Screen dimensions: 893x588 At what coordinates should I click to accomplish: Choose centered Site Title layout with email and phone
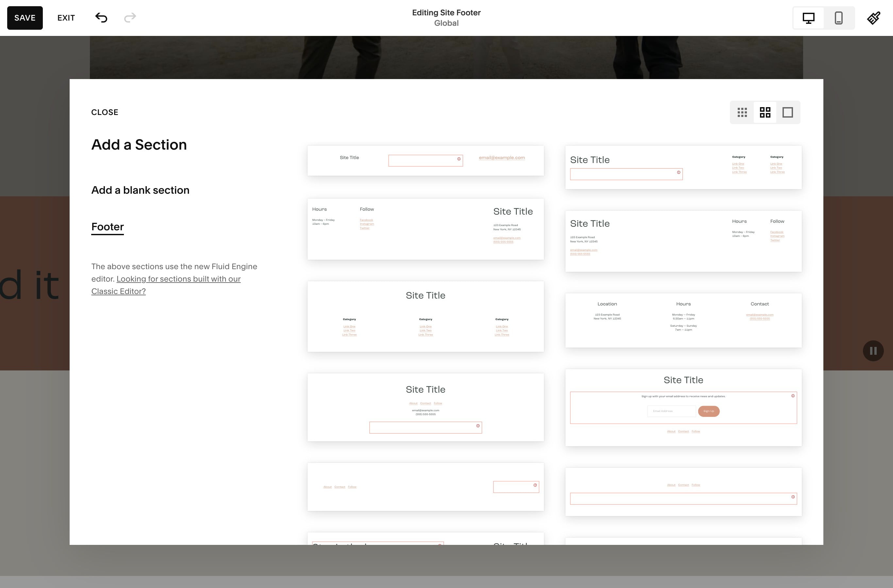[426, 407]
